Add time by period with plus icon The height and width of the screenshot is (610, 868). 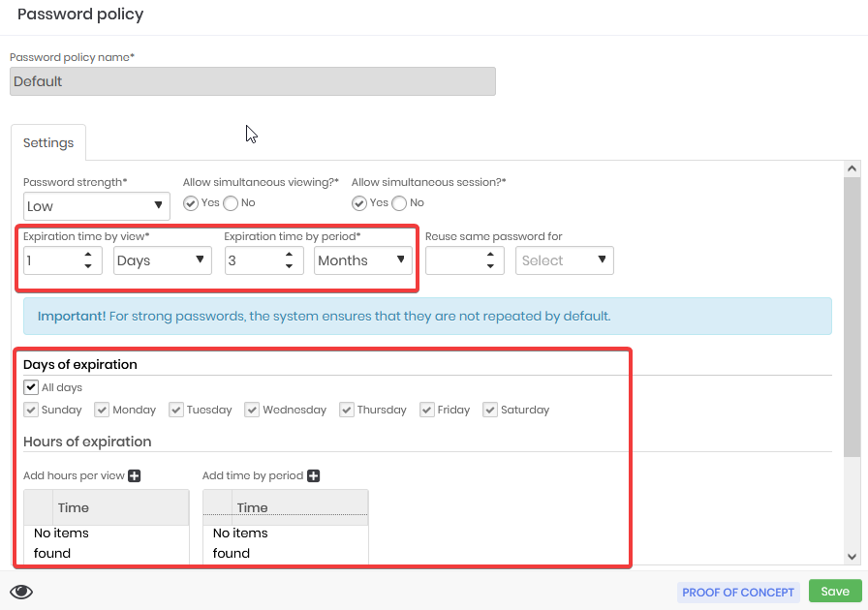coord(313,475)
